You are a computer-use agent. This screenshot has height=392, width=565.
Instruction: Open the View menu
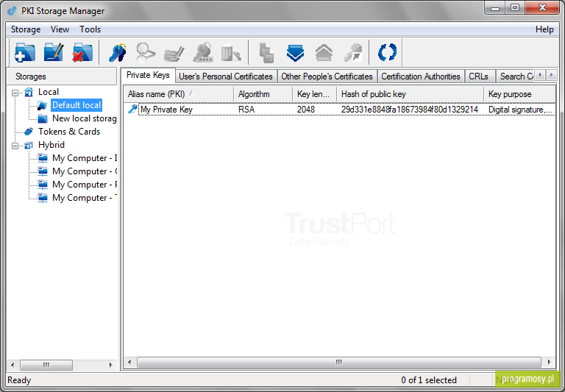60,29
